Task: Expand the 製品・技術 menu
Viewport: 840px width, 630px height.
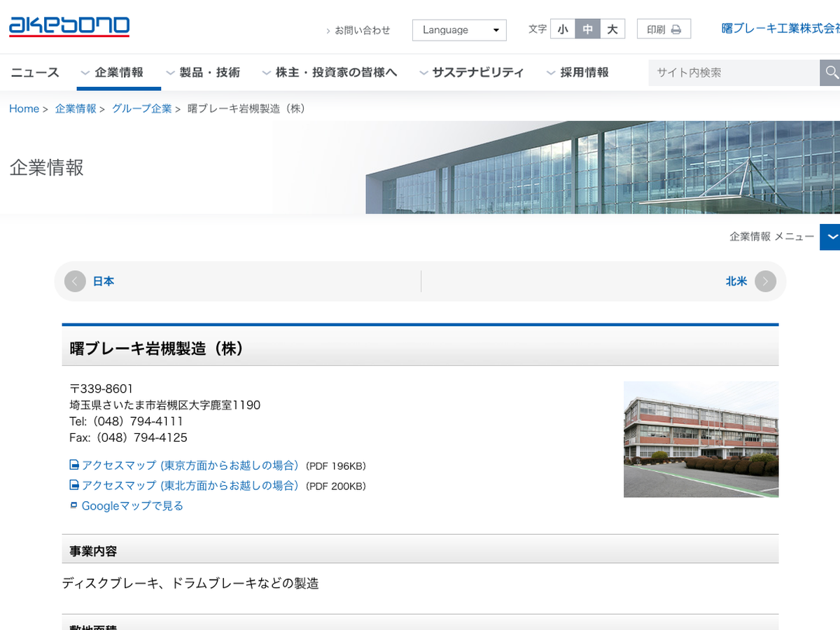Action: [x=203, y=73]
